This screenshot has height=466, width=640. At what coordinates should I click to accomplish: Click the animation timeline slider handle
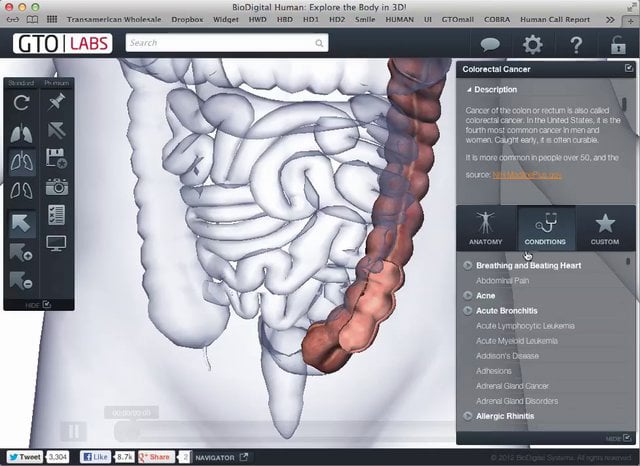pyautogui.click(x=118, y=429)
